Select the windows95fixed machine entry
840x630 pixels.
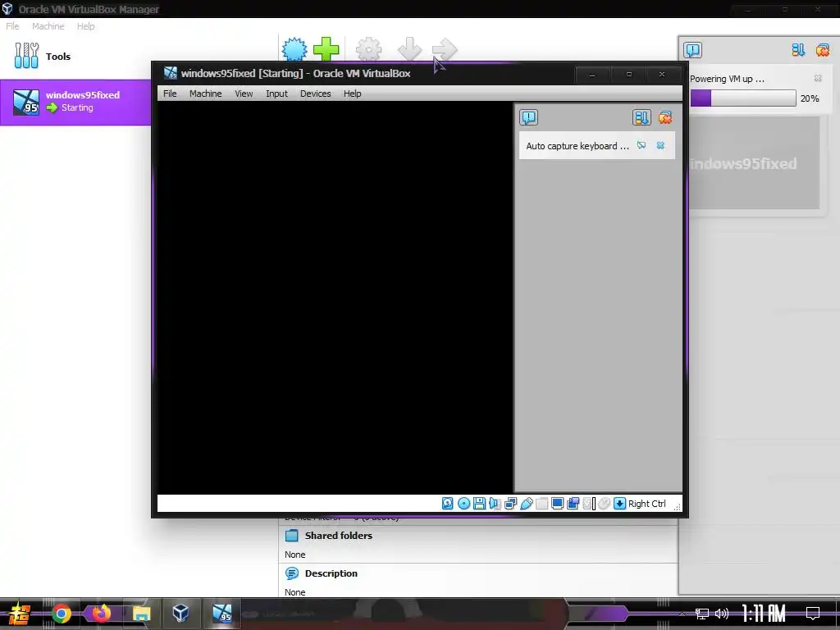pos(75,103)
